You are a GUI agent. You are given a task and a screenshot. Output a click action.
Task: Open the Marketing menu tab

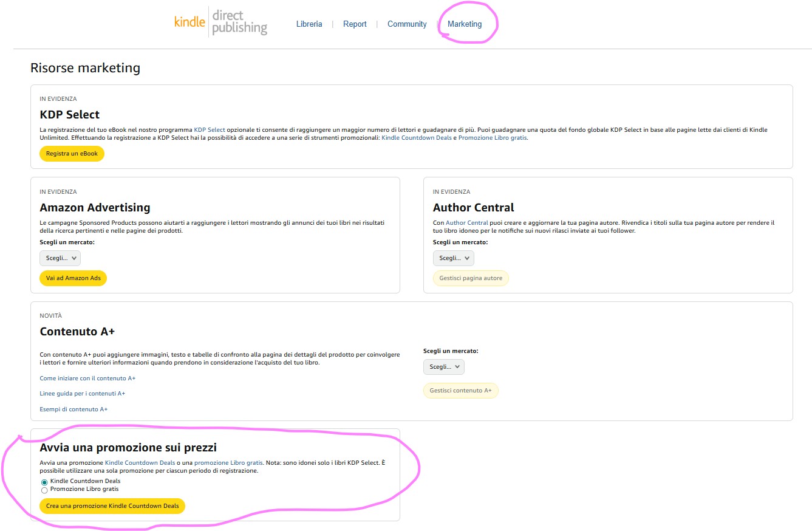tap(465, 24)
